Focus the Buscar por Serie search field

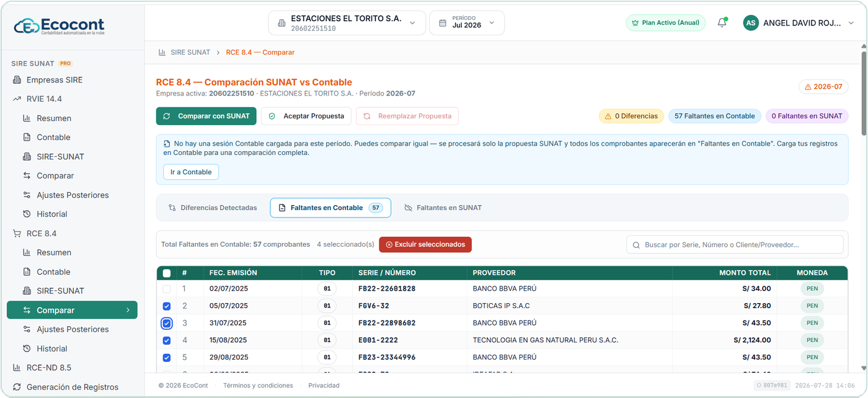pos(735,245)
